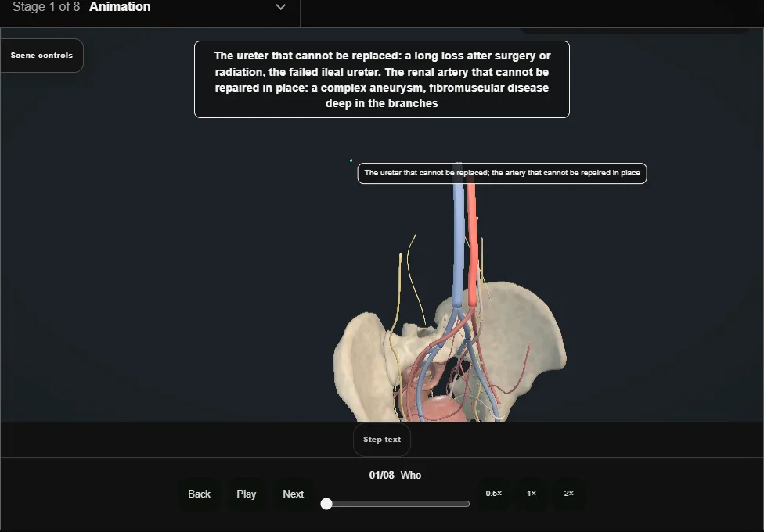Screen dimensions: 764x532
Task: Click the blue inferior vena cava in the model
Action: (458, 243)
